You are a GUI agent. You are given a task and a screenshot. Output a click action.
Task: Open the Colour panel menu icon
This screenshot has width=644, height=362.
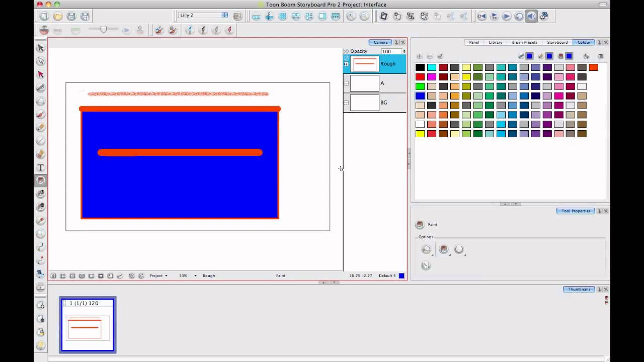pos(600,56)
